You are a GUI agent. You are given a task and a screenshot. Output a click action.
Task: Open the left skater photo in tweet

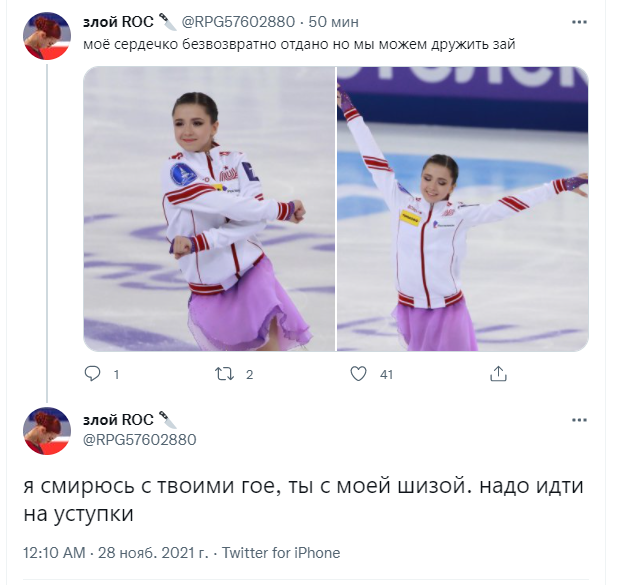click(209, 209)
